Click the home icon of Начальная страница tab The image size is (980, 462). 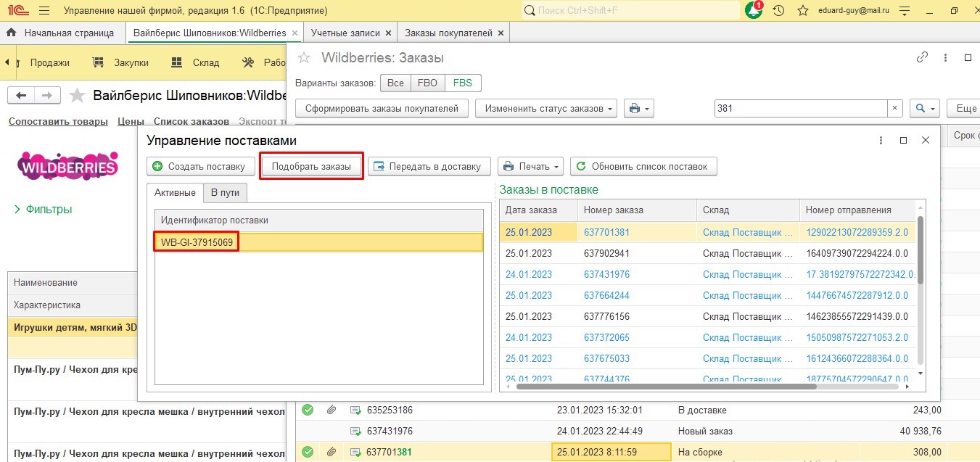[12, 33]
